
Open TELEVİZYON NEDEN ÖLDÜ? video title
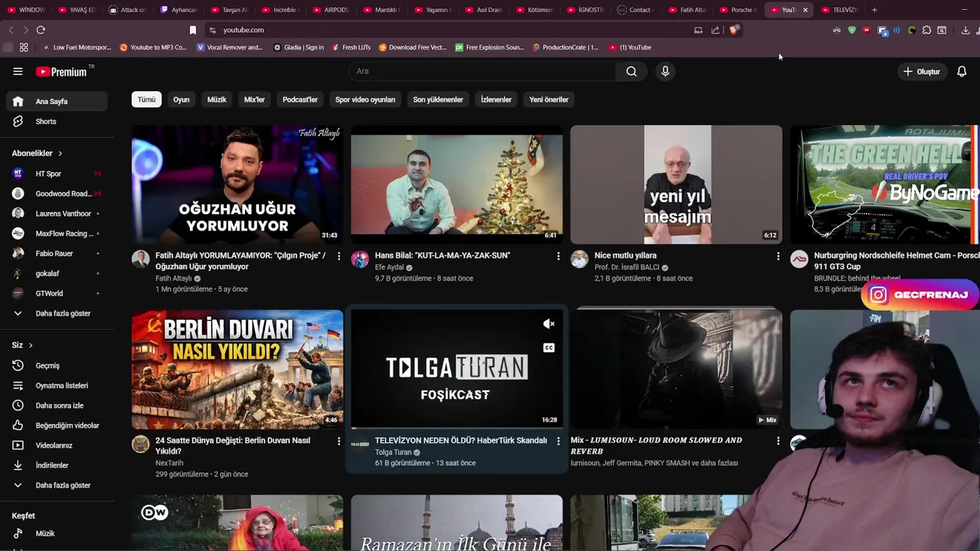(461, 441)
